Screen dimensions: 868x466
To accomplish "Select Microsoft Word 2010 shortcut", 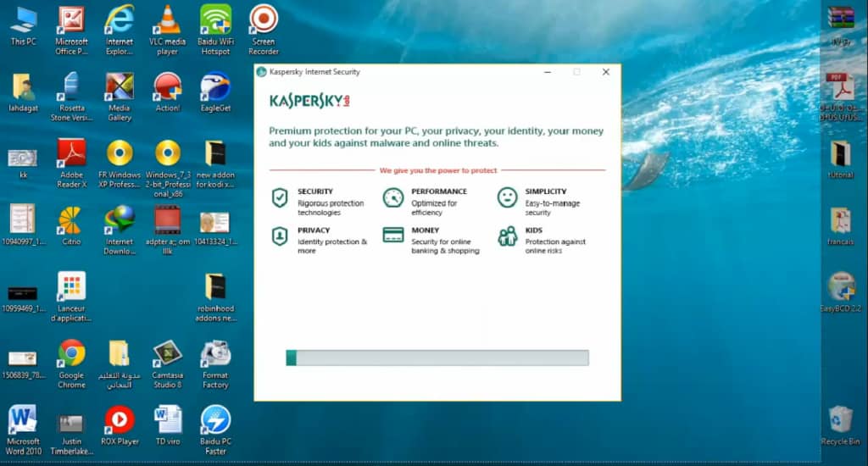I will tap(23, 420).
